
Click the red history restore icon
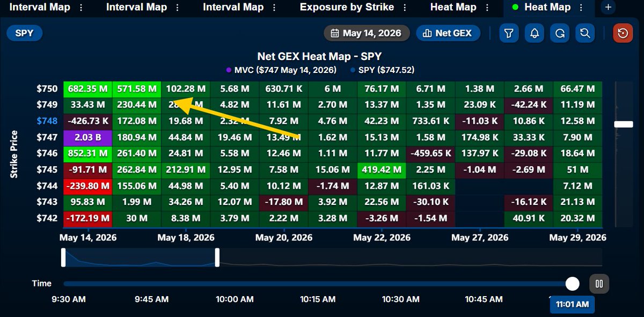coord(623,33)
